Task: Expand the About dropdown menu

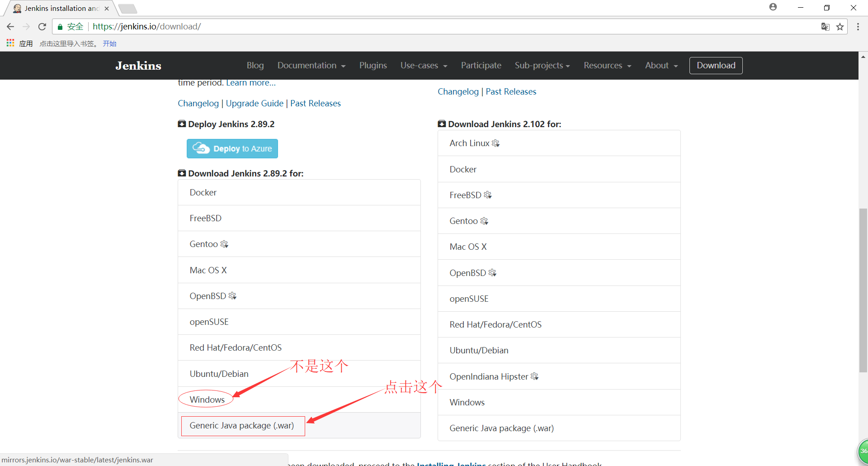Action: click(661, 66)
